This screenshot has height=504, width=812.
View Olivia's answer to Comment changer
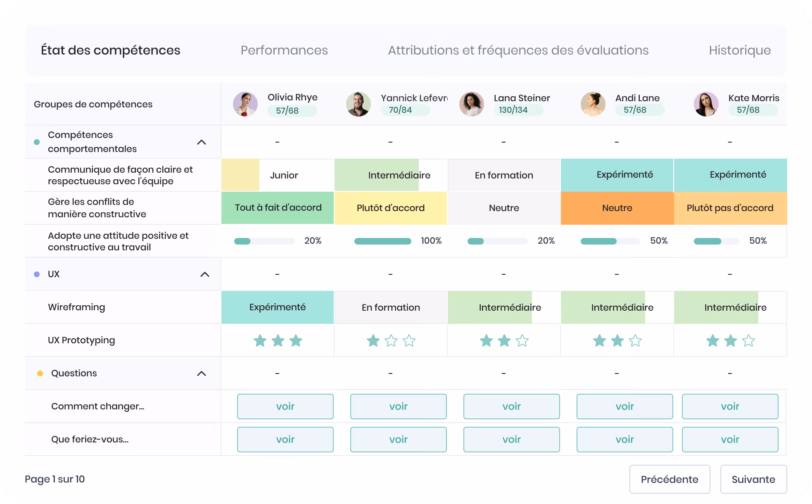(285, 407)
